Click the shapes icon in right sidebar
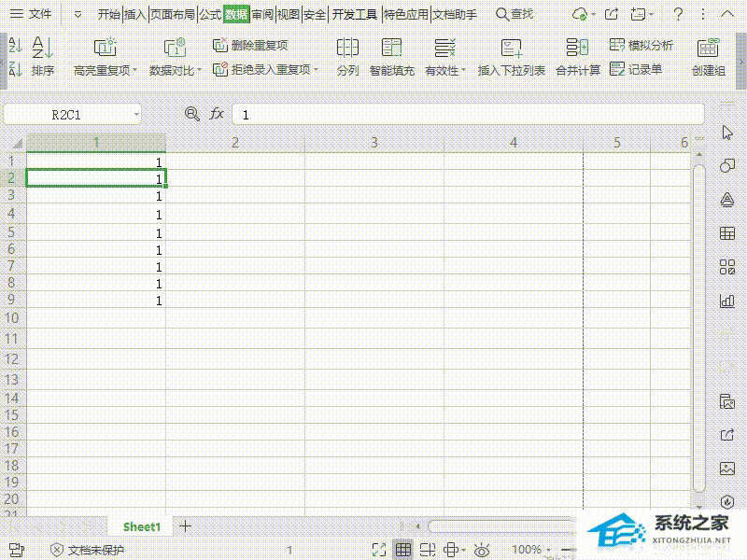Screen dimensions: 747x560 tap(727, 166)
